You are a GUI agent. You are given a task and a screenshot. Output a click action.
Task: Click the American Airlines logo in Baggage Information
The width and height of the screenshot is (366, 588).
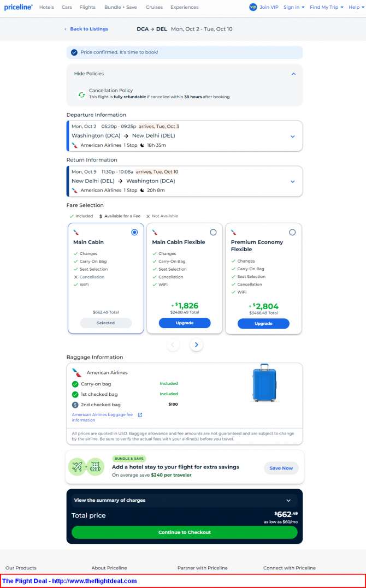pos(77,373)
